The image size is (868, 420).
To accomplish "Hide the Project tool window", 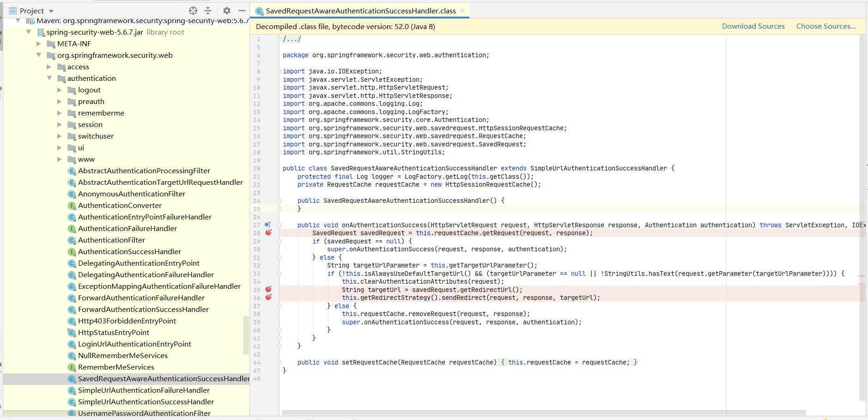I will click(242, 11).
